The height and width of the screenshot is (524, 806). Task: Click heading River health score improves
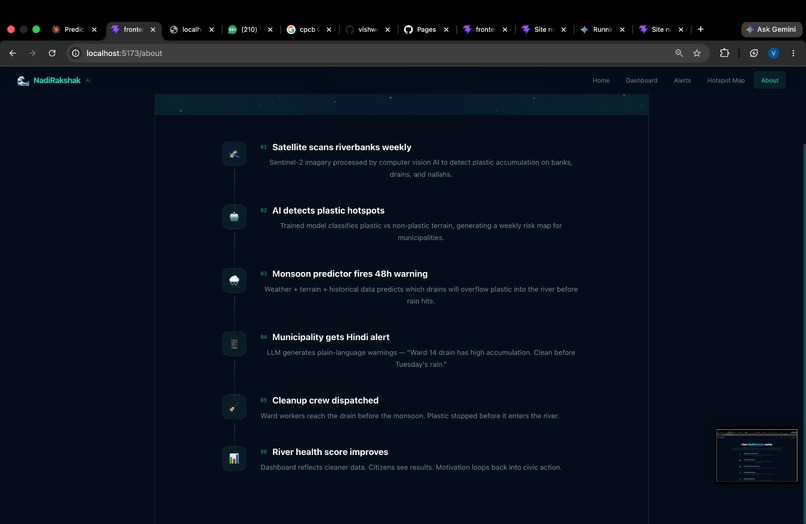pyautogui.click(x=330, y=451)
